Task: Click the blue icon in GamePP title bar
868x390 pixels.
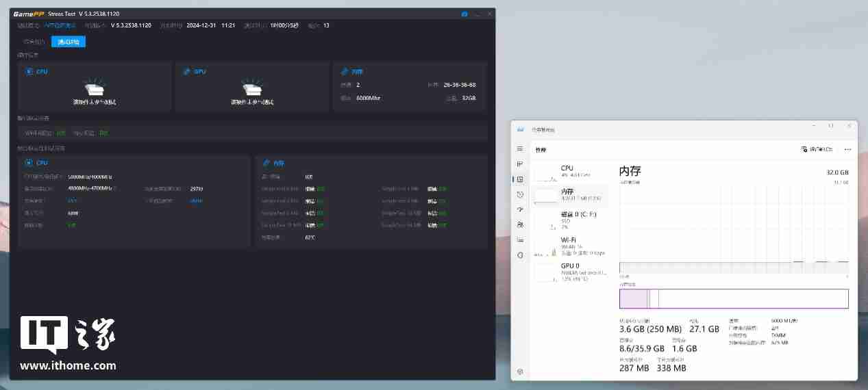Action: 464,14
